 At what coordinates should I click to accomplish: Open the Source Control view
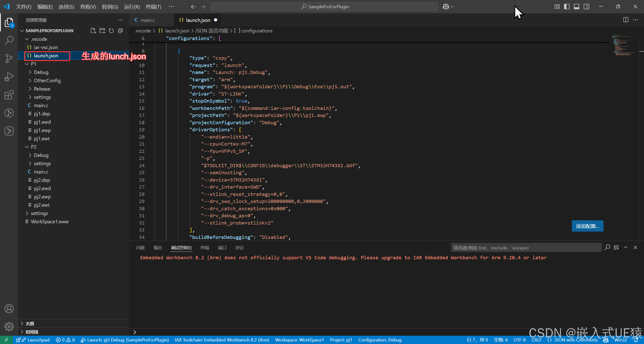[x=9, y=58]
